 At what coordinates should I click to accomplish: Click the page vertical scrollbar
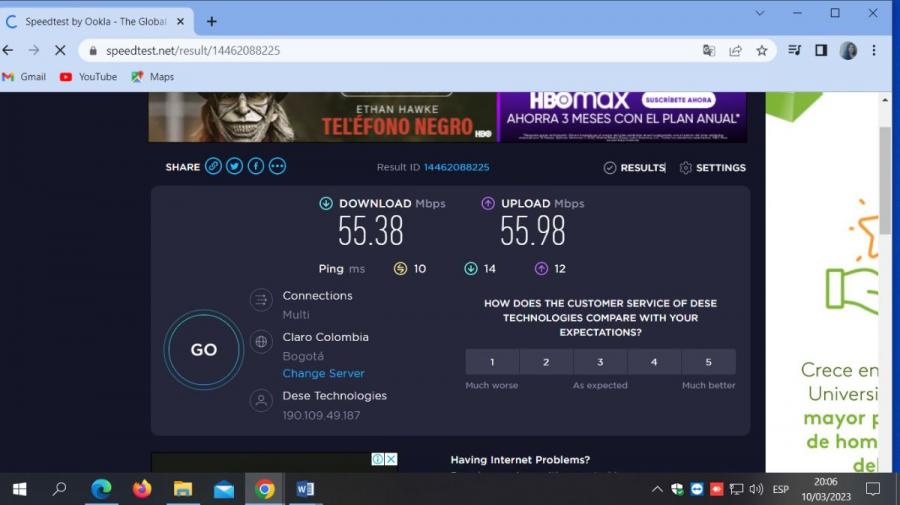pos(885,181)
